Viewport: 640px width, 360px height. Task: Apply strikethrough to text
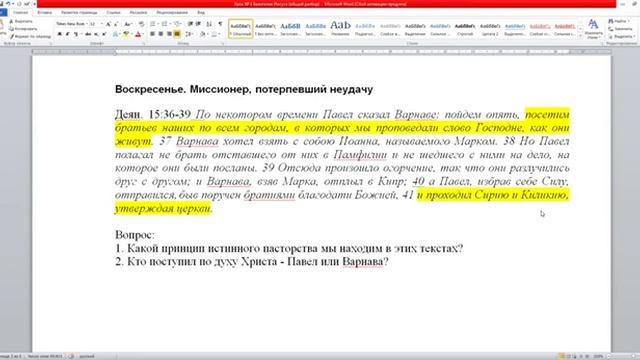(x=88, y=34)
